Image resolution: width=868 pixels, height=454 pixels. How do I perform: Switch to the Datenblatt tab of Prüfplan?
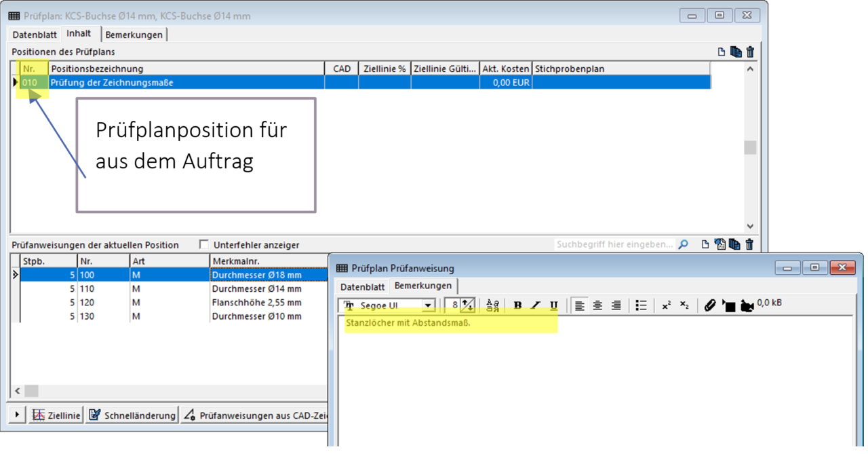35,35
